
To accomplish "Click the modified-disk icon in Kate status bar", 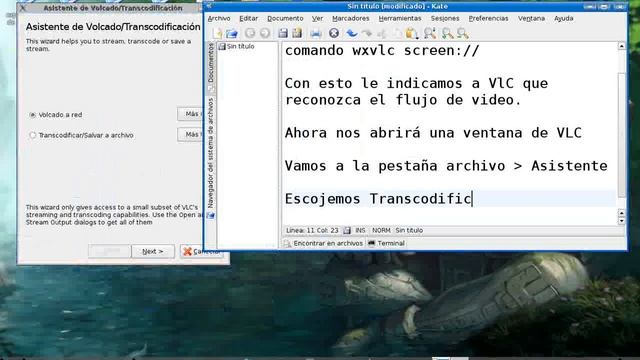I will click(347, 231).
